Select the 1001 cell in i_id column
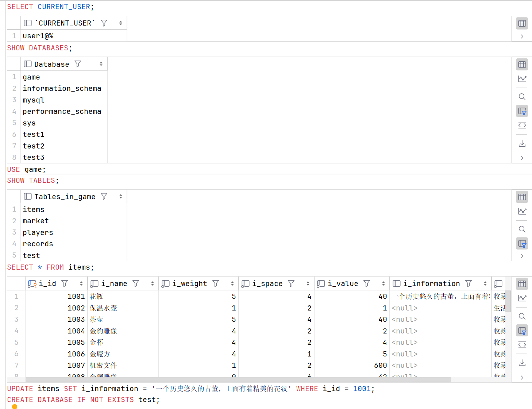The width and height of the screenshot is (532, 409). (x=57, y=296)
